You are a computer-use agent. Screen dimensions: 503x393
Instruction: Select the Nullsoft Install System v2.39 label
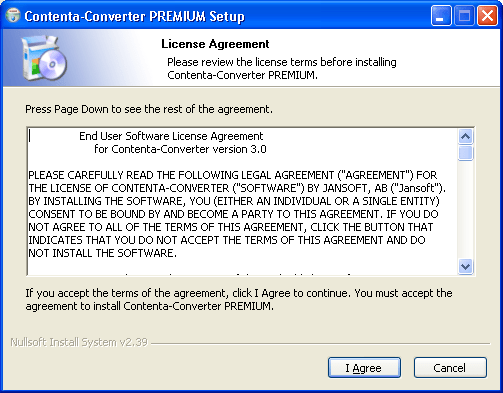79,342
